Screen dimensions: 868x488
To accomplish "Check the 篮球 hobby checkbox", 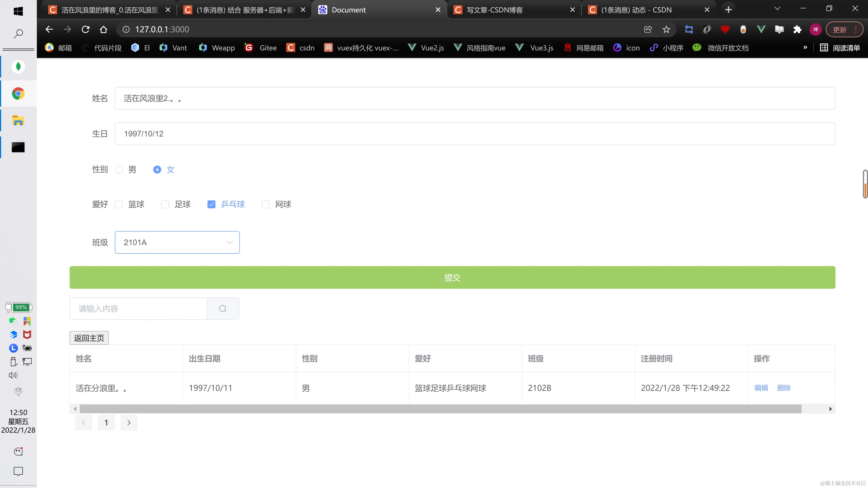I will coord(119,205).
